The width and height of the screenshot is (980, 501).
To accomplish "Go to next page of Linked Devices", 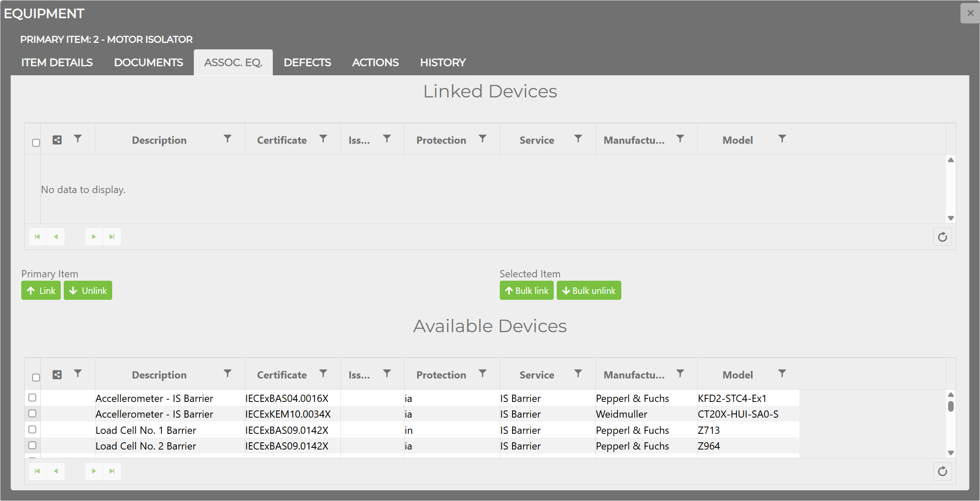I will click(x=94, y=237).
